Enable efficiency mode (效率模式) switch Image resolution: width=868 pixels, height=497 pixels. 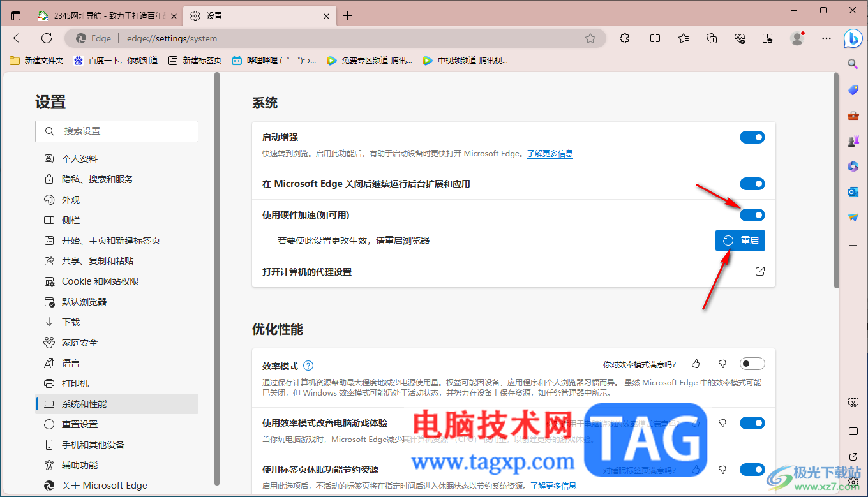752,364
